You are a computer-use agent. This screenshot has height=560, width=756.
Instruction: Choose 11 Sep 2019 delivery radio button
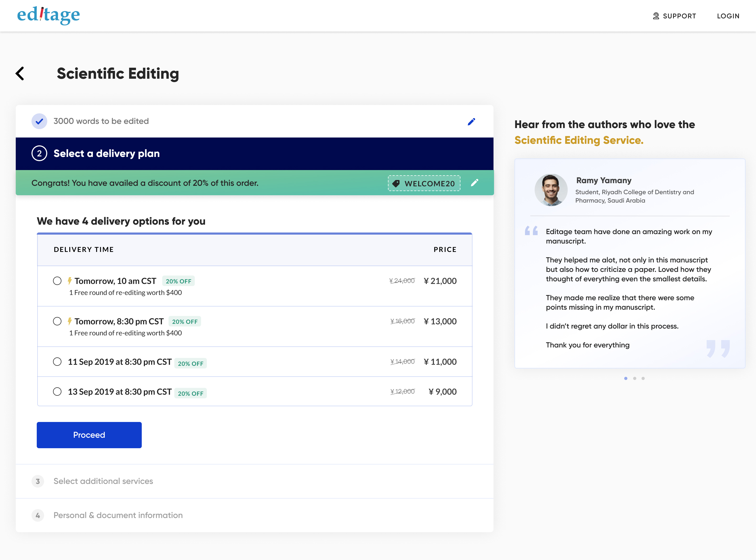(x=57, y=361)
